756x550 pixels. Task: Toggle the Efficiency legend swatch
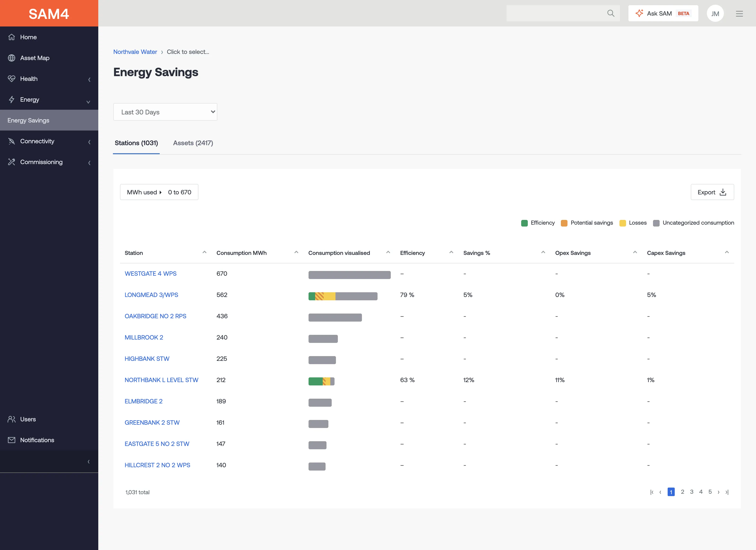[524, 223]
